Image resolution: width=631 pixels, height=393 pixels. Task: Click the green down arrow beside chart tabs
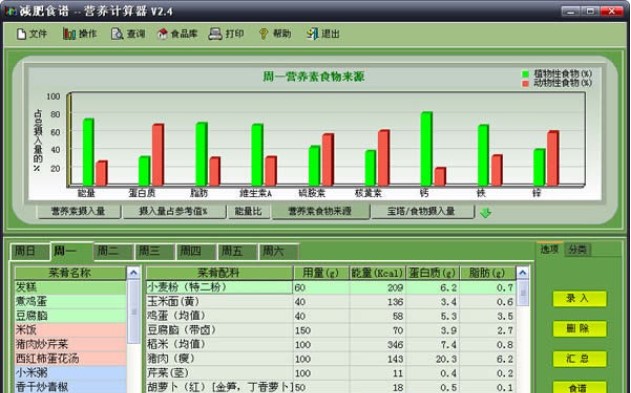point(486,213)
